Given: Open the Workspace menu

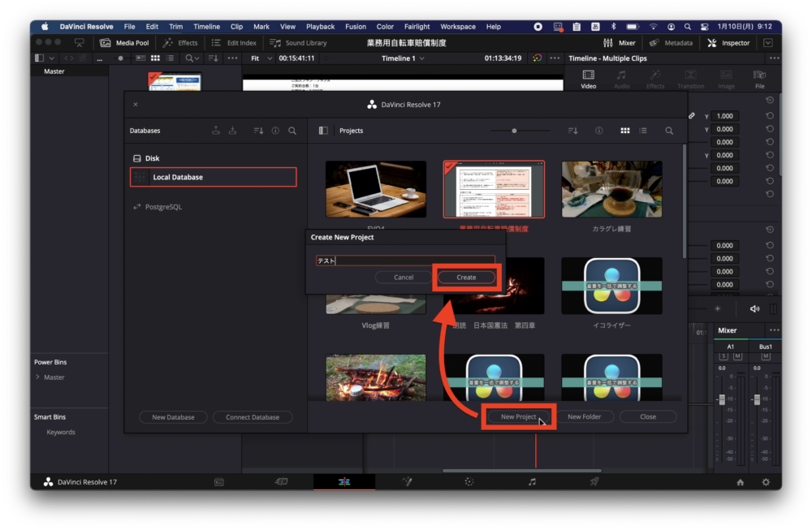Looking at the screenshot, I should click(x=458, y=27).
